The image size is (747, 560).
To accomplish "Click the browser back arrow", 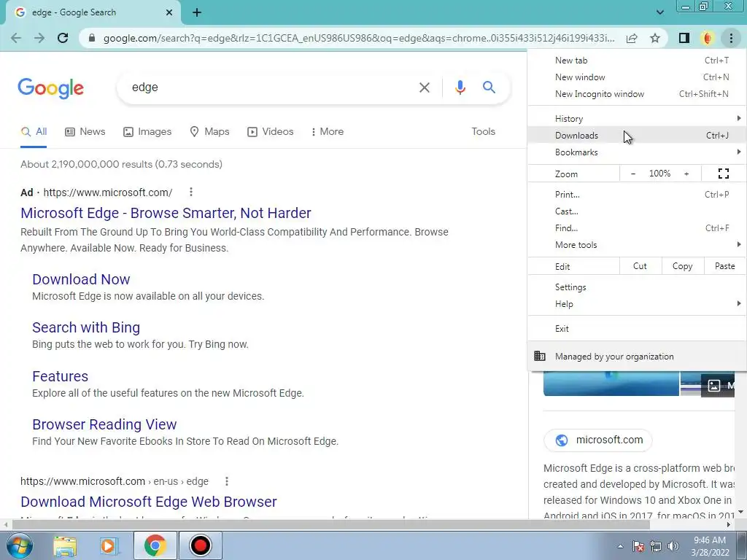I will click(x=16, y=38).
